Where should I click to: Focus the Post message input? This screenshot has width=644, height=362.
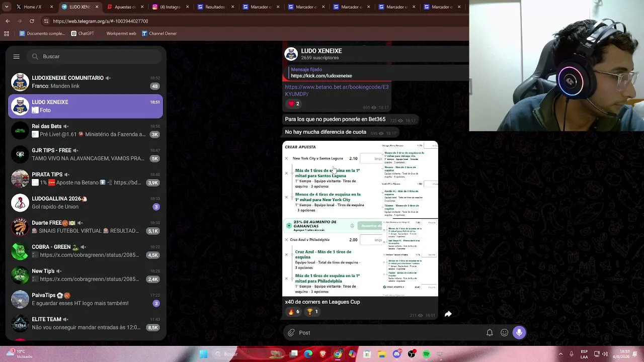390,333
